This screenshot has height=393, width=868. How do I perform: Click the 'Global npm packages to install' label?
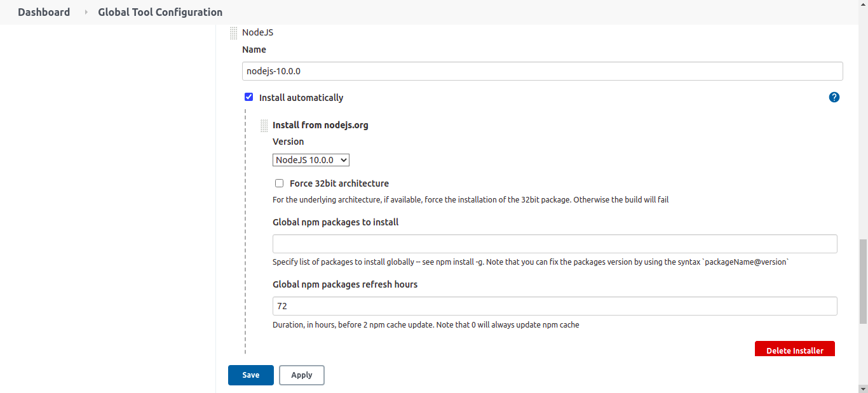[x=336, y=222]
